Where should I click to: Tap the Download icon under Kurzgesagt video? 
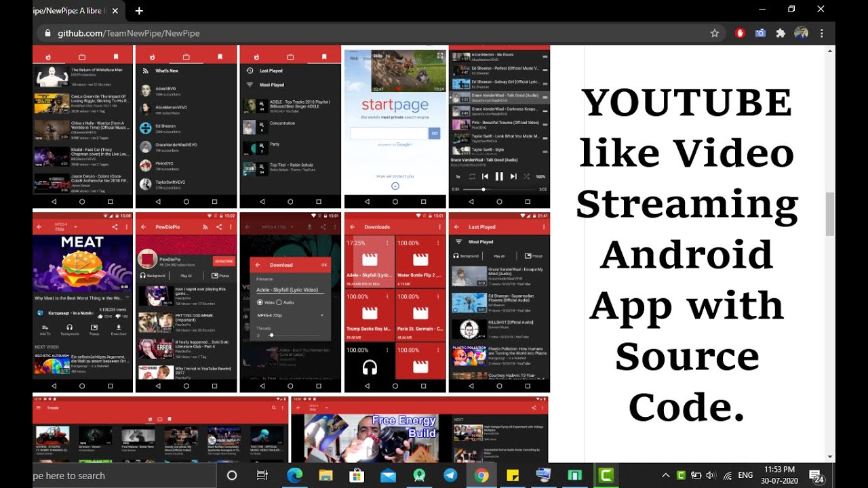pyautogui.click(x=119, y=329)
